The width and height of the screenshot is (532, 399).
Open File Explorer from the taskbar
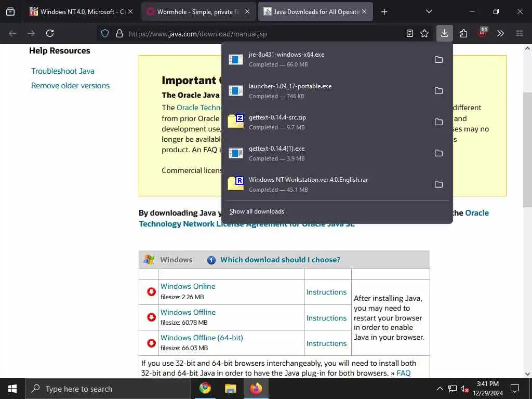[x=230, y=388]
